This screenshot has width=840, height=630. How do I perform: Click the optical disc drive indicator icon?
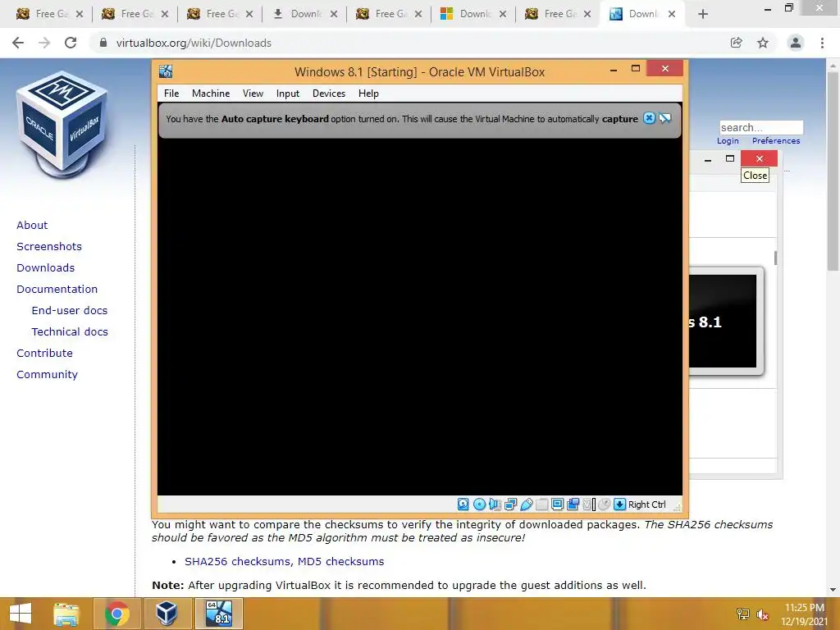pyautogui.click(x=479, y=504)
